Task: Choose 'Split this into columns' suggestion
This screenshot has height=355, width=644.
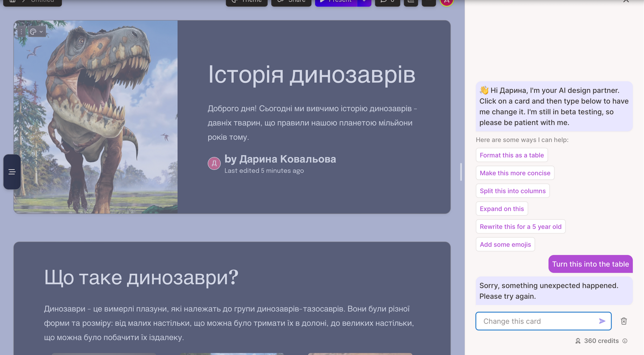Action: click(513, 191)
